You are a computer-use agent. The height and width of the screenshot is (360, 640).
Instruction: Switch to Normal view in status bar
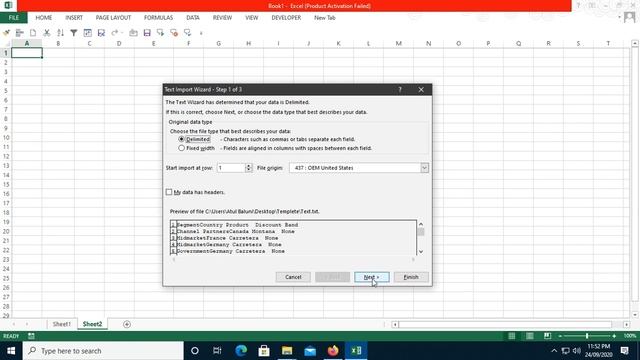tap(511, 336)
